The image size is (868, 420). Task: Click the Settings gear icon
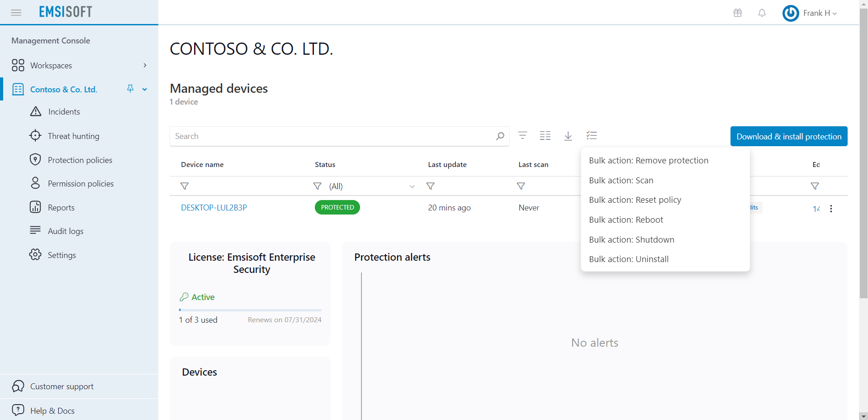(x=35, y=254)
